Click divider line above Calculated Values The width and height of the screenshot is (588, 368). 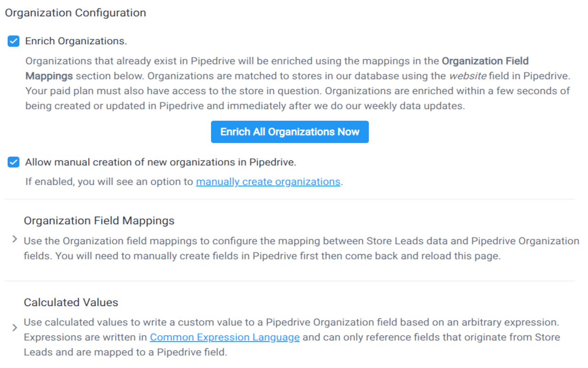[289, 281]
